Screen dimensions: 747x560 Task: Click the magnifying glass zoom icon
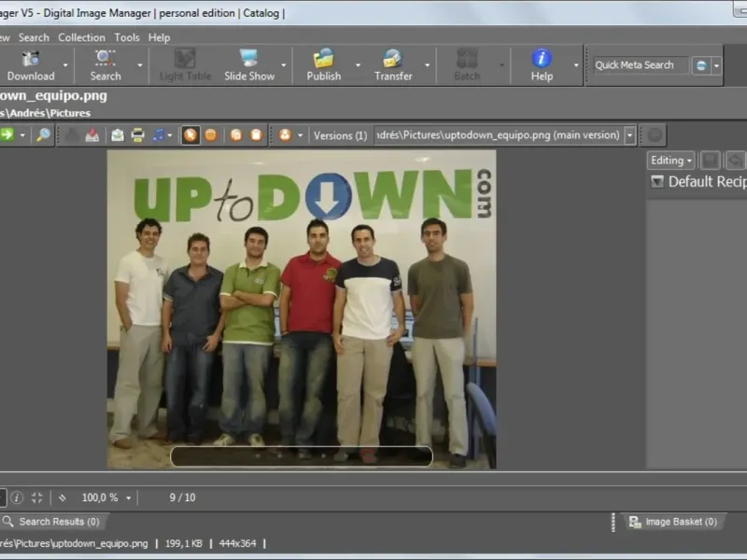point(43,135)
